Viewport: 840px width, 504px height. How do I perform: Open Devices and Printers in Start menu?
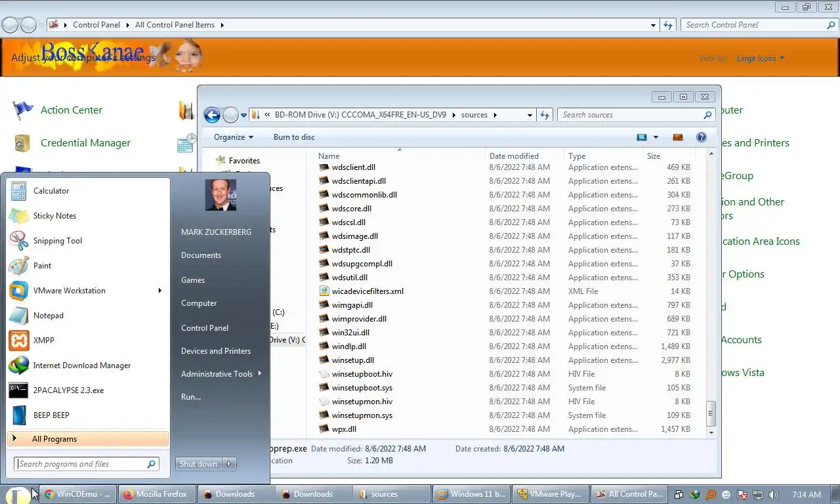(216, 351)
